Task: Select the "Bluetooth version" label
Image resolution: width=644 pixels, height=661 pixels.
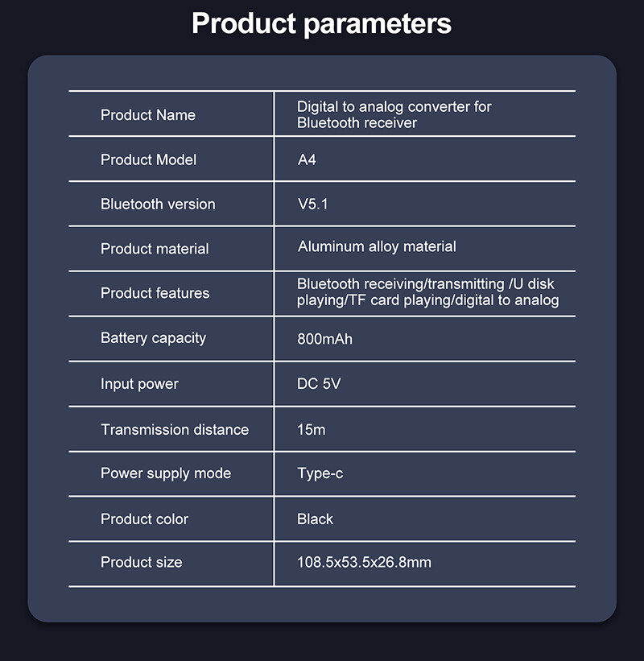Action: point(158,204)
